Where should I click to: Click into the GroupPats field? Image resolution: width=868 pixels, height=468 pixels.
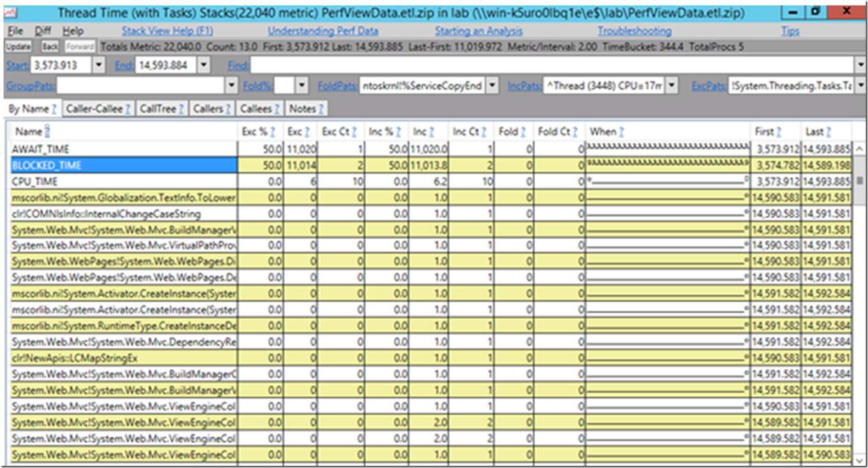141,86
